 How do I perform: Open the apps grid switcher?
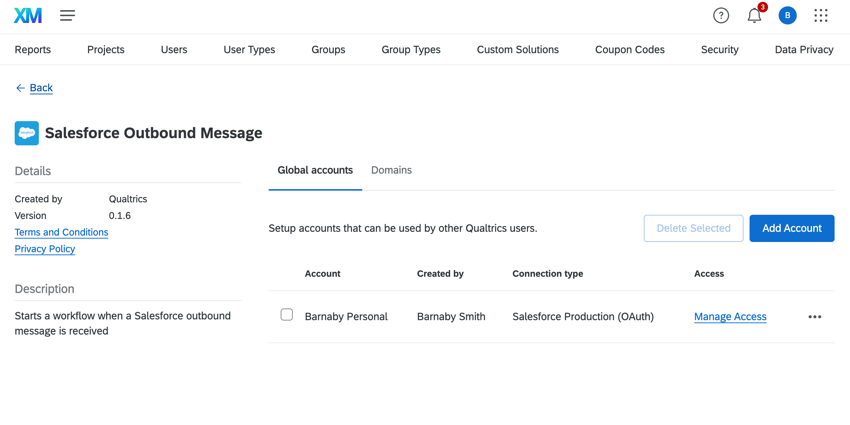(821, 16)
